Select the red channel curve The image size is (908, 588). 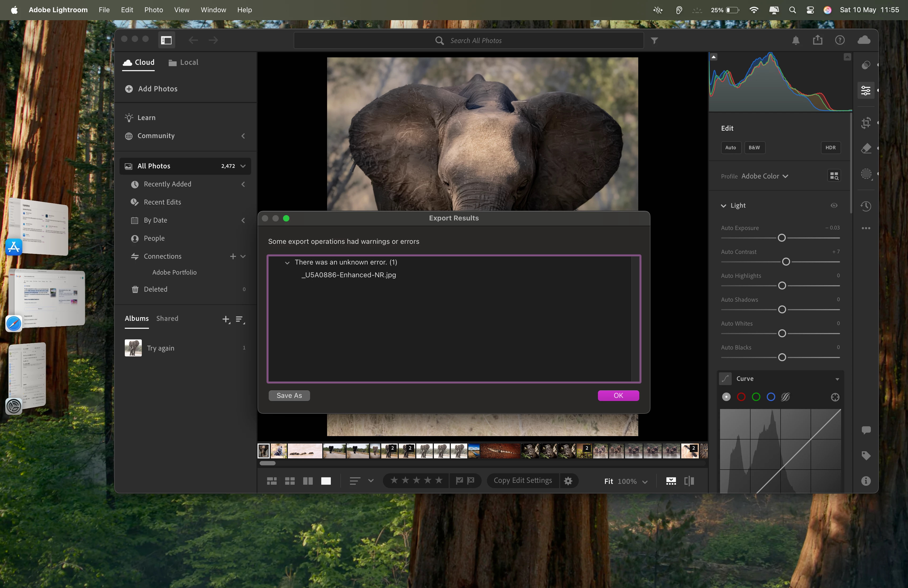coord(741,397)
